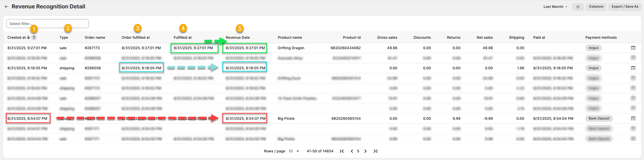
Task: Go to the next page
Action: (365, 151)
